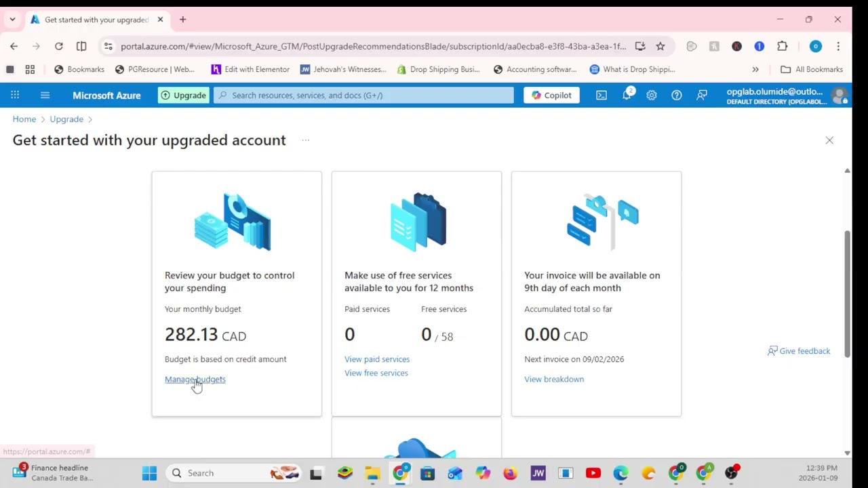Open Azure notifications bell

point(627,95)
